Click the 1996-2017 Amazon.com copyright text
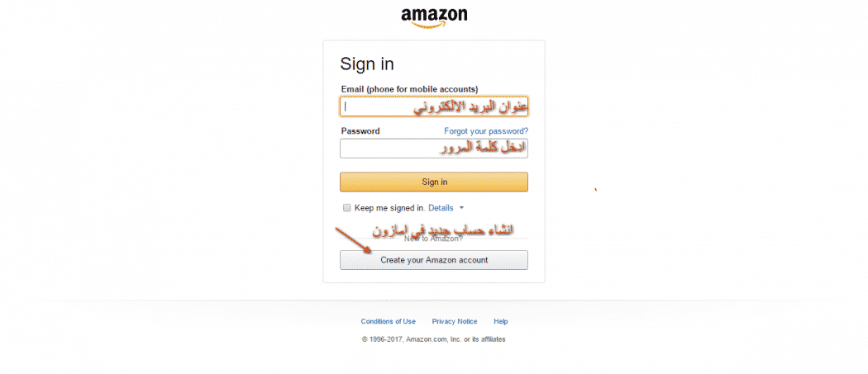The height and width of the screenshot is (374, 868). tap(433, 339)
